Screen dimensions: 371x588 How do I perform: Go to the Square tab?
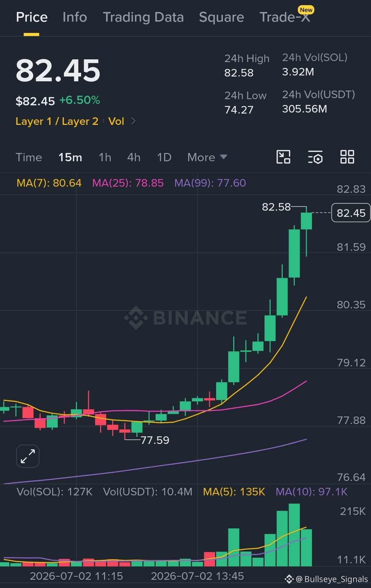(x=221, y=17)
